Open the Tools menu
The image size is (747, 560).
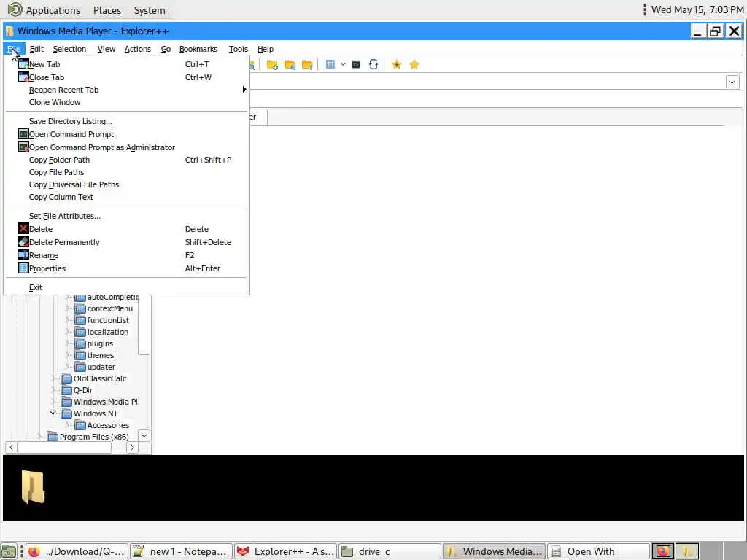(239, 49)
